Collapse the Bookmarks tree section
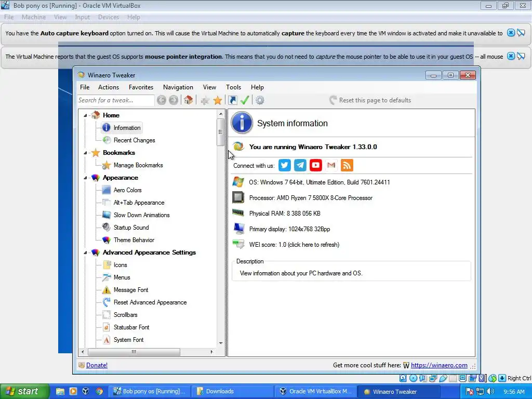This screenshot has width=532, height=399. point(86,153)
